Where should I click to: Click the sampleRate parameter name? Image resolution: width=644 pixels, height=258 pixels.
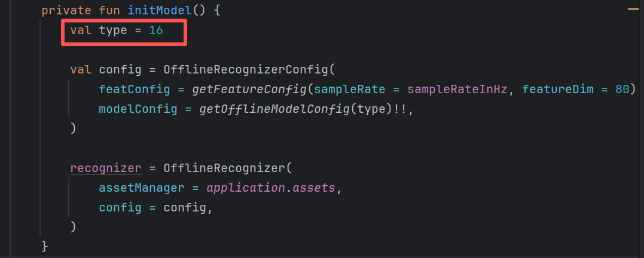coord(350,89)
